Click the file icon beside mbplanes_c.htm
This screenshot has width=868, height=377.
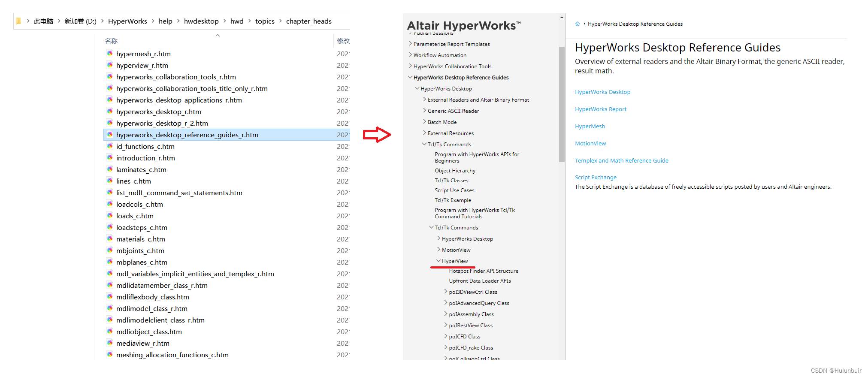110,262
